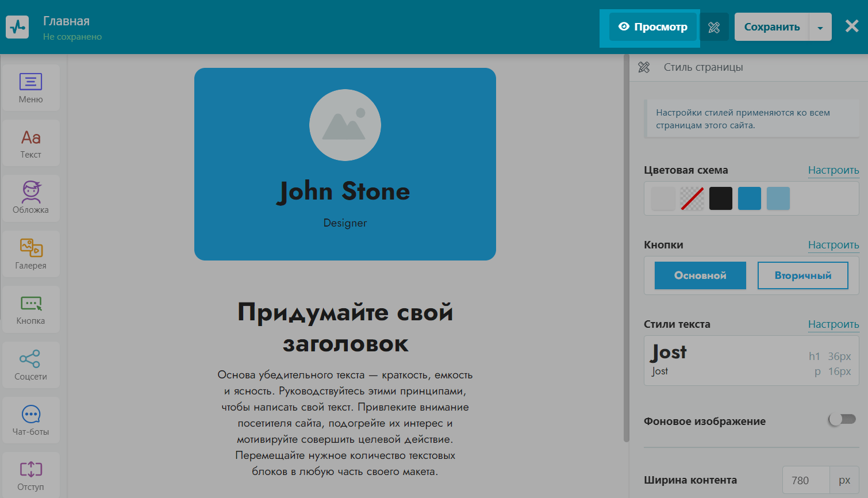Viewport: 868px width, 498px height.
Task: Select the light gray color swatch
Action: (663, 198)
